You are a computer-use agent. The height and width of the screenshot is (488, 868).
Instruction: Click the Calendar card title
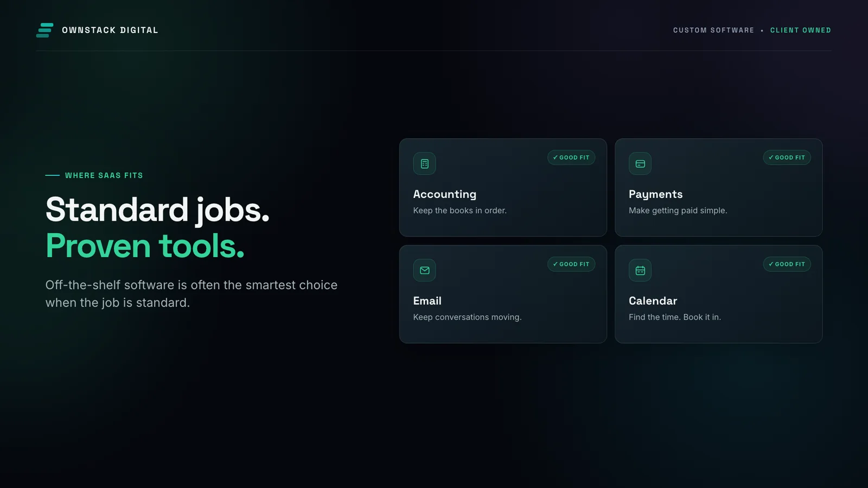(x=653, y=301)
